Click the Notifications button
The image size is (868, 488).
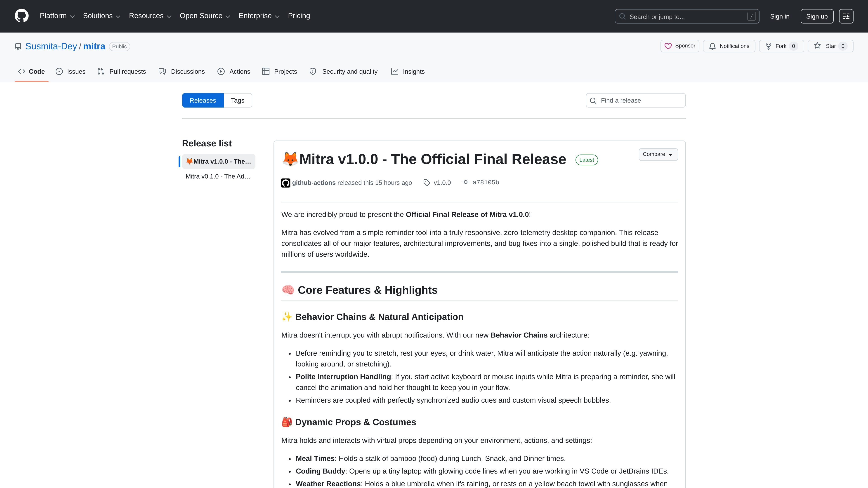[729, 46]
